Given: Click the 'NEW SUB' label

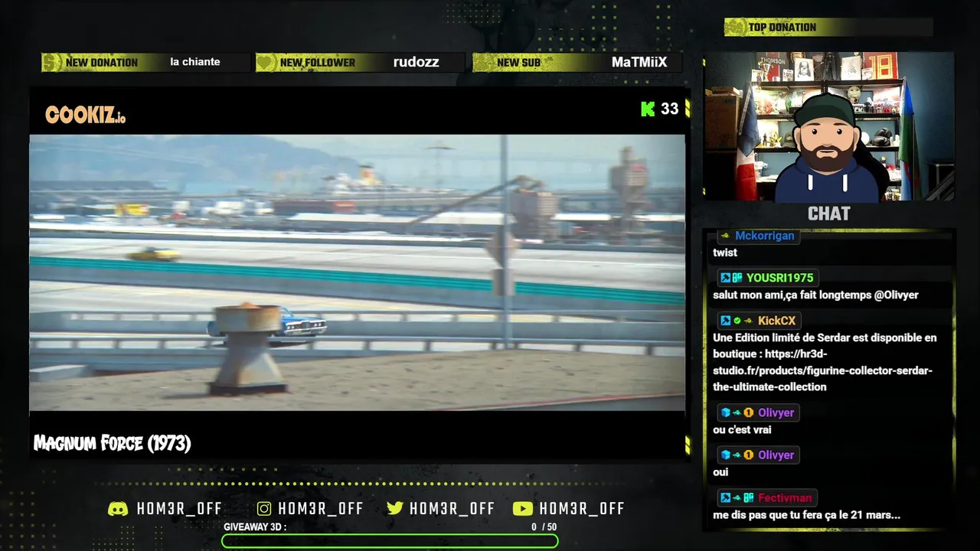Looking at the screenshot, I should click(x=519, y=63).
